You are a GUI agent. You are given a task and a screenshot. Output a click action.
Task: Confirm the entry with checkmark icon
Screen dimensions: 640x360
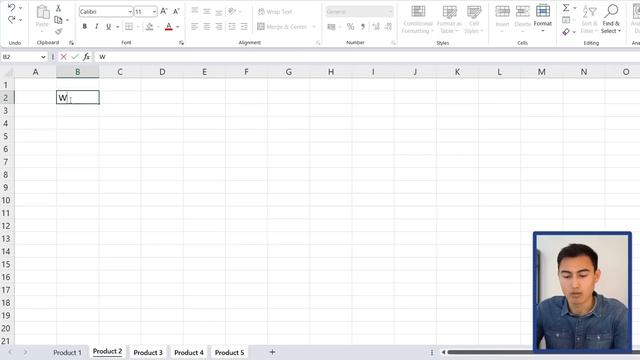click(x=75, y=57)
